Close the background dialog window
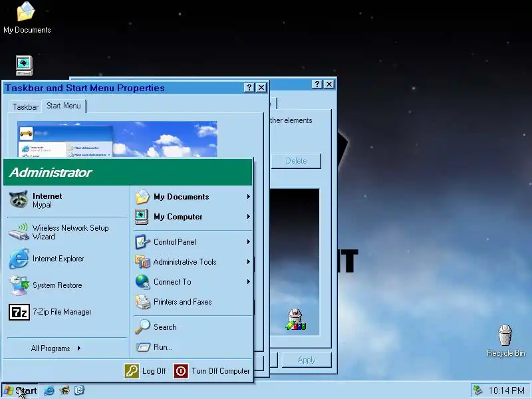The height and width of the screenshot is (399, 532). point(329,84)
